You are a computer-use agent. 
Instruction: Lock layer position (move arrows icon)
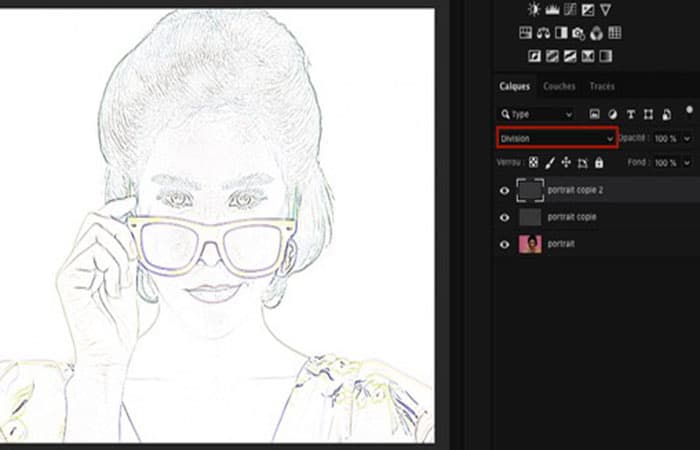click(566, 162)
